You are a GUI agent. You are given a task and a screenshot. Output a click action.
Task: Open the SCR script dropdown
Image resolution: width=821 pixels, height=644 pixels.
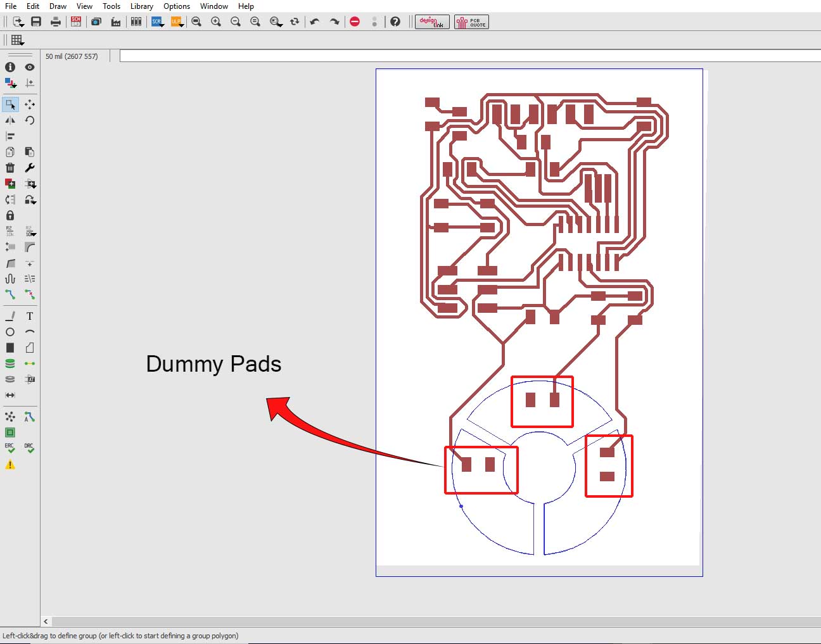(x=158, y=22)
